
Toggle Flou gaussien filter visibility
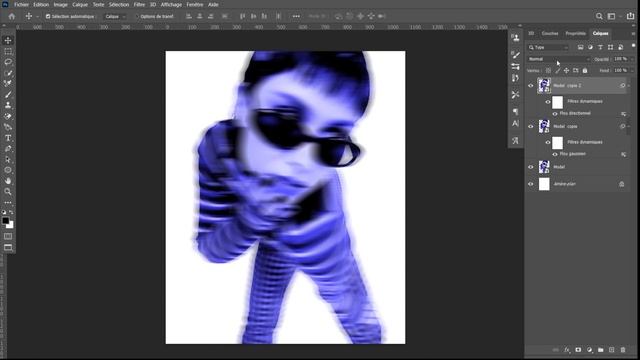[x=555, y=154]
